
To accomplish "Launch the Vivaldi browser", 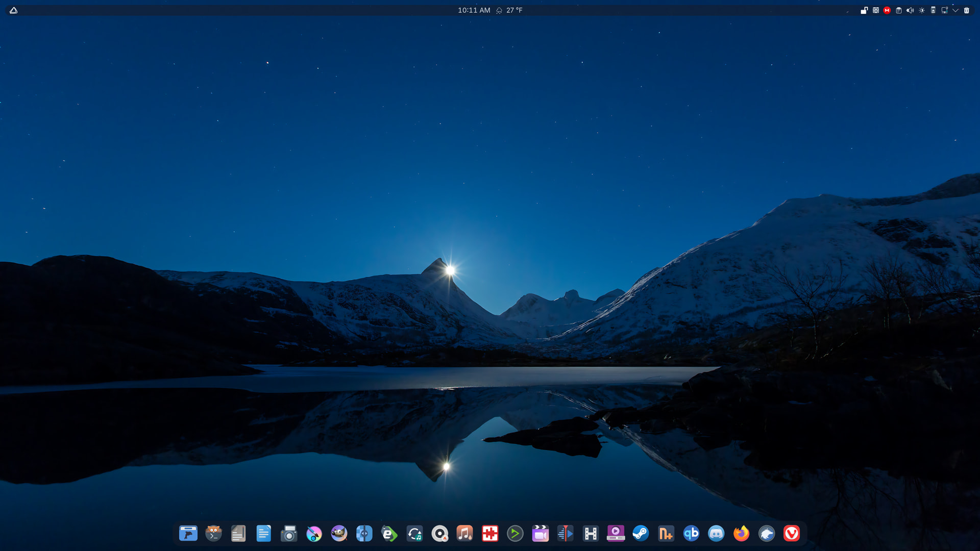I will click(792, 534).
